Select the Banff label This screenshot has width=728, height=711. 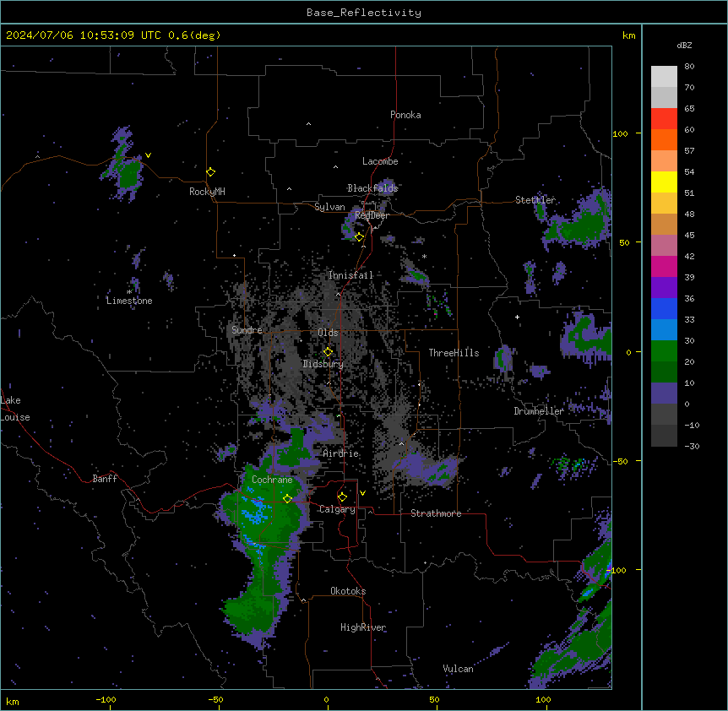(x=105, y=479)
